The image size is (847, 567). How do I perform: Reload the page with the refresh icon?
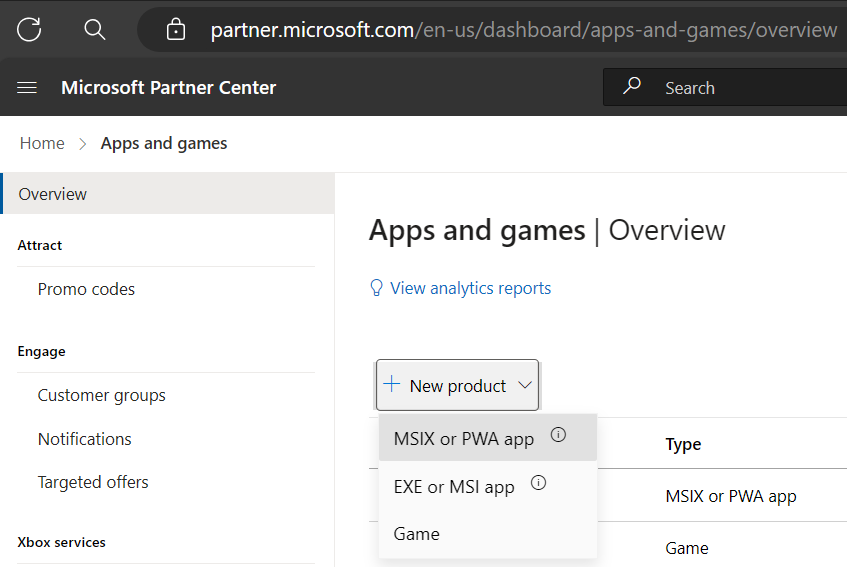tap(29, 29)
